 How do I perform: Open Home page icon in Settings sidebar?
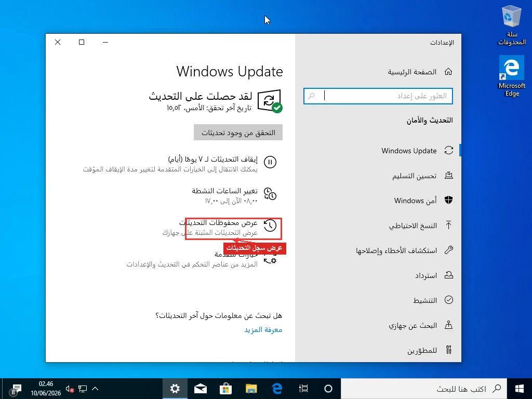(x=448, y=72)
